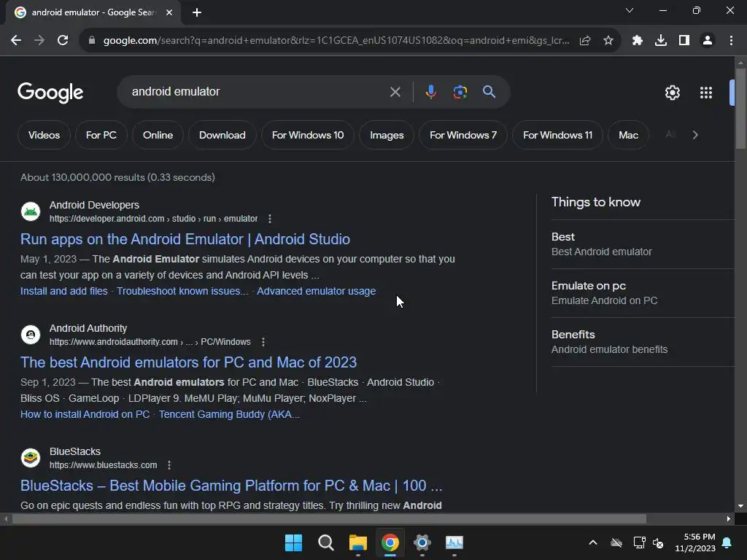
Task: Open Settings from the taskbar
Action: [x=422, y=542]
